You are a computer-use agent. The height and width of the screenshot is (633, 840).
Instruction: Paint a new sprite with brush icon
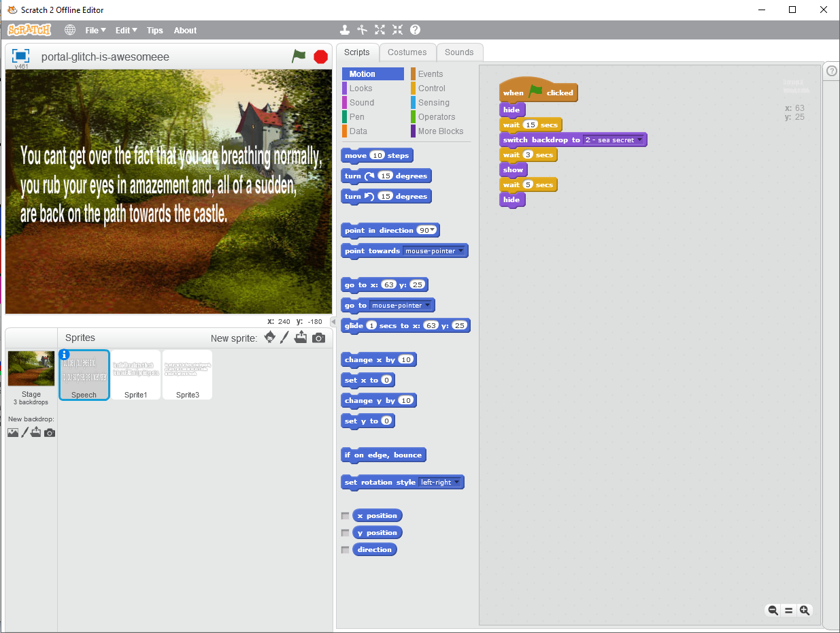(x=285, y=338)
